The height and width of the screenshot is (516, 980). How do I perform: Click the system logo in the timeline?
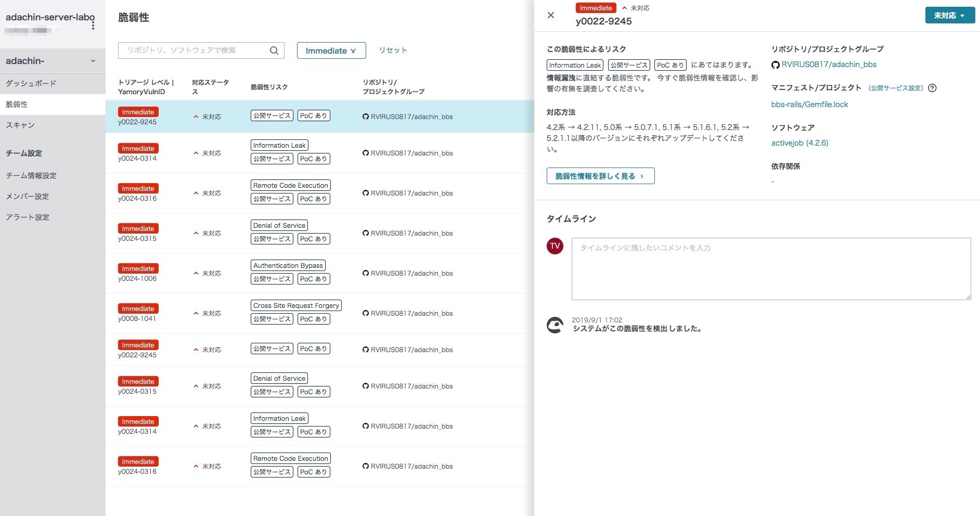pos(555,325)
